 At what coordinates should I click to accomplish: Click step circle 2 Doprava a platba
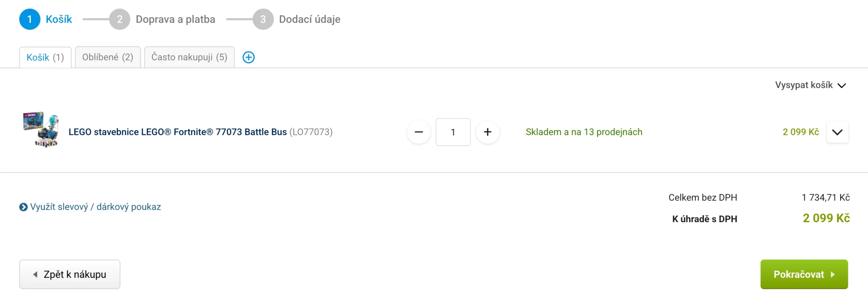pyautogui.click(x=119, y=19)
